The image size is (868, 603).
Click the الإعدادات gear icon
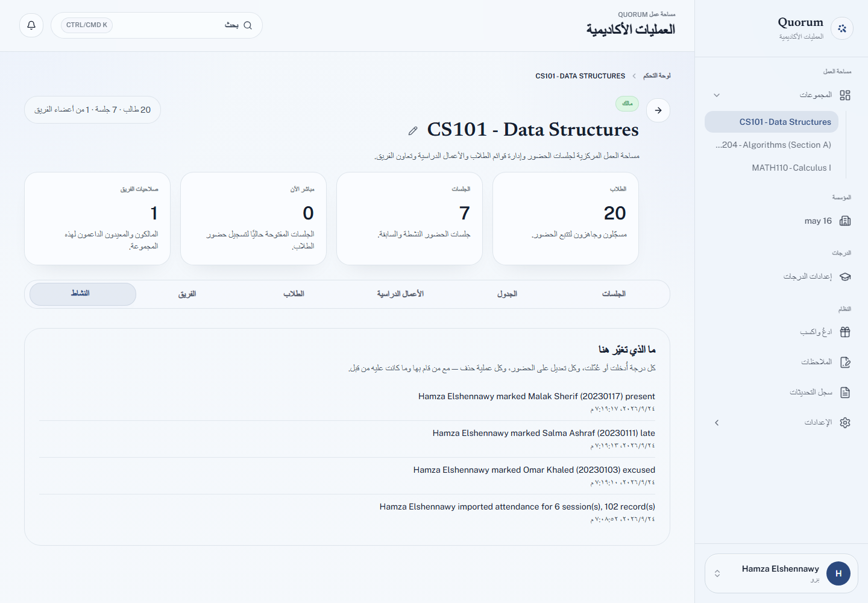coord(845,423)
